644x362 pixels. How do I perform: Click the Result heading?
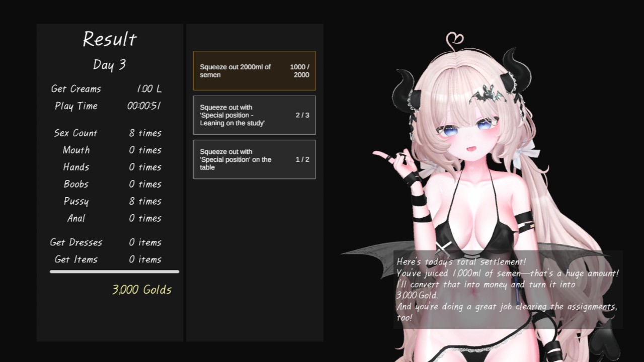[x=110, y=40]
